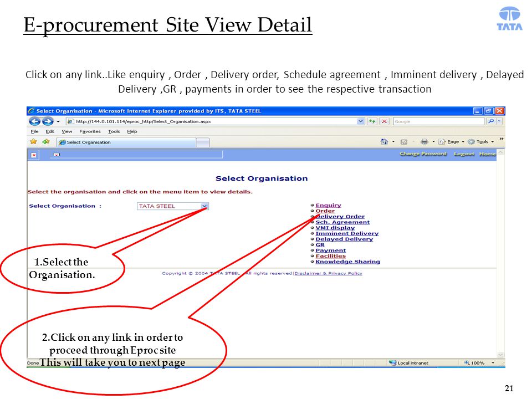Open the Tools gear toolbar menu
Image resolution: width=532 pixels, height=399 pixels.
point(480,142)
